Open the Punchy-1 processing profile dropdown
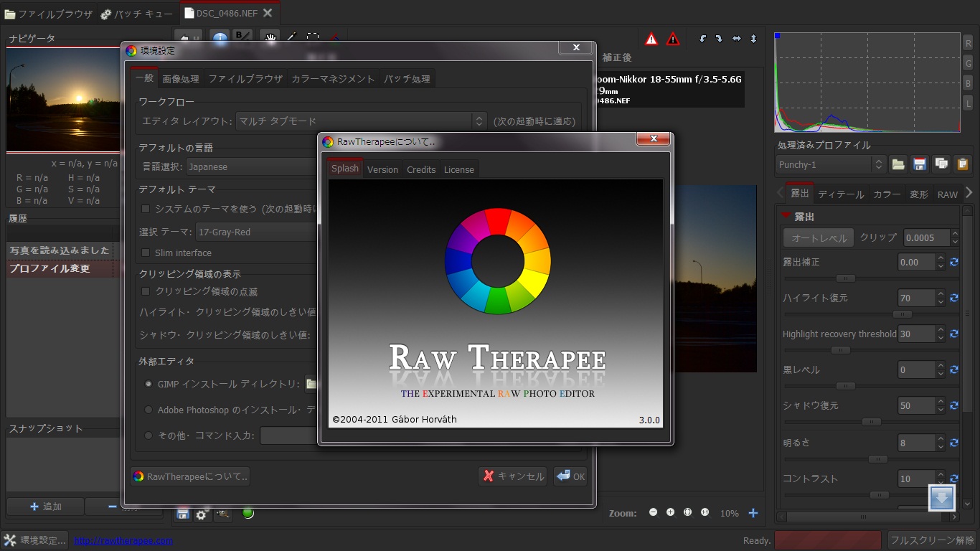980x551 pixels. point(831,164)
